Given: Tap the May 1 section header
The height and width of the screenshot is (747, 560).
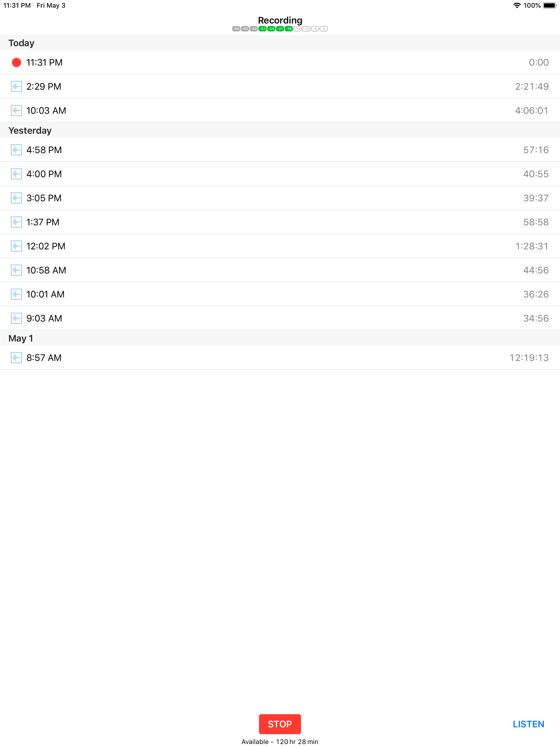Looking at the screenshot, I should pyautogui.click(x=21, y=339).
